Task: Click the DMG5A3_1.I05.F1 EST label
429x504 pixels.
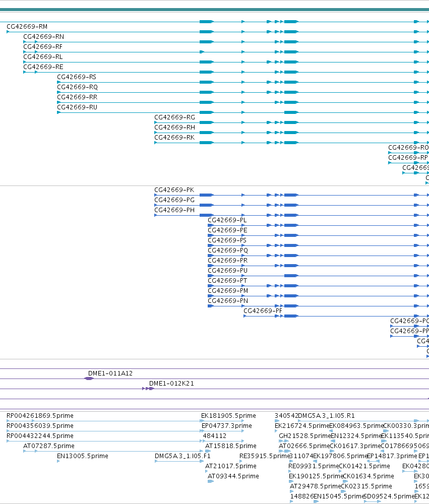Action: [182, 456]
